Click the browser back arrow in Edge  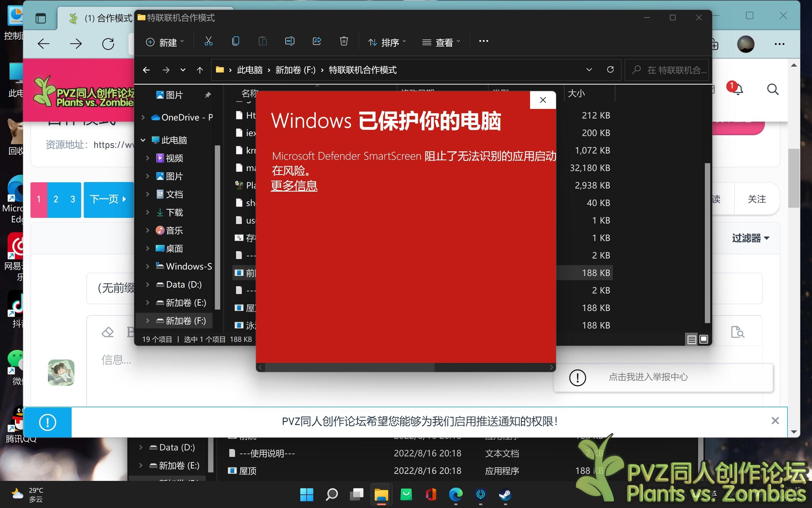coord(43,44)
